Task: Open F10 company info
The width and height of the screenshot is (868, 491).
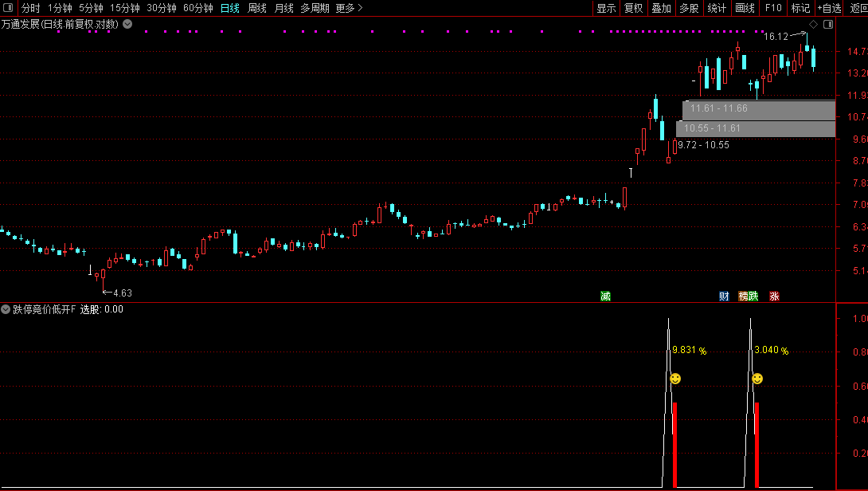Action: (x=773, y=8)
